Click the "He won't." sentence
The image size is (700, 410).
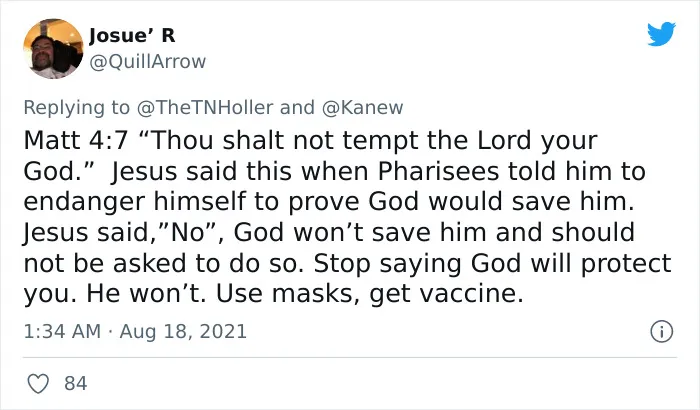click(x=146, y=294)
